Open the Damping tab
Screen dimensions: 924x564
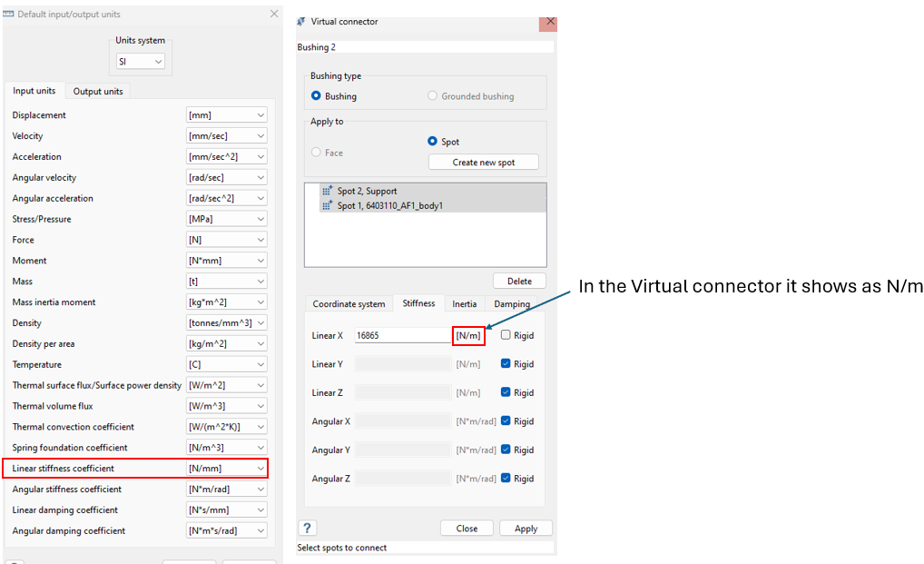point(512,303)
